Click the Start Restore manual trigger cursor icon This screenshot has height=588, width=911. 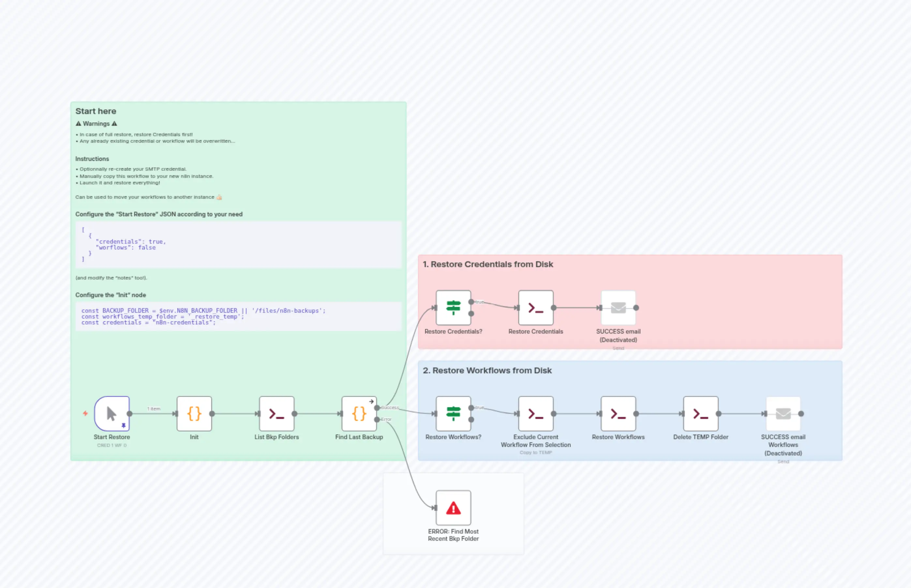[111, 413]
